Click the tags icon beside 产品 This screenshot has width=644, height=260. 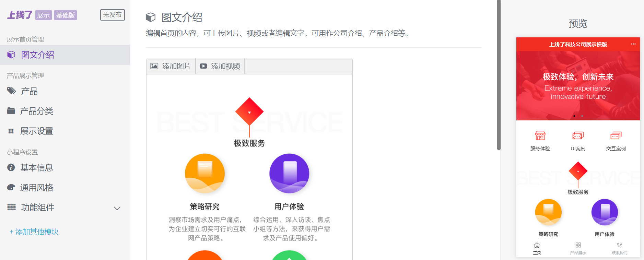(x=11, y=91)
